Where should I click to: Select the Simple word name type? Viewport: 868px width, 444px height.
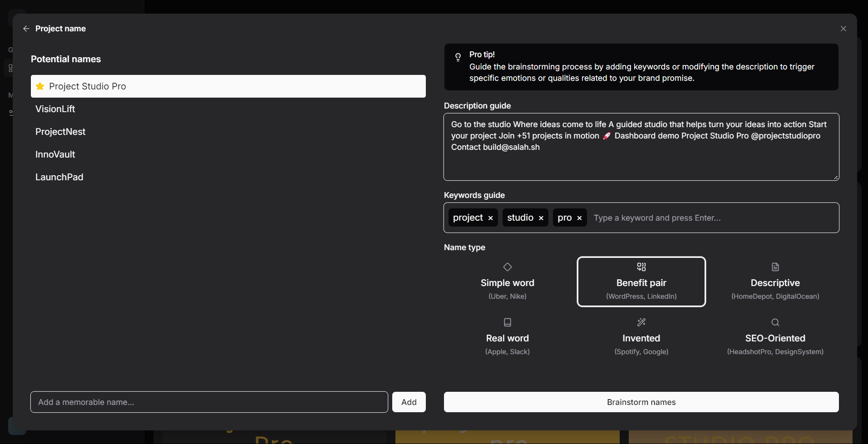click(x=507, y=281)
